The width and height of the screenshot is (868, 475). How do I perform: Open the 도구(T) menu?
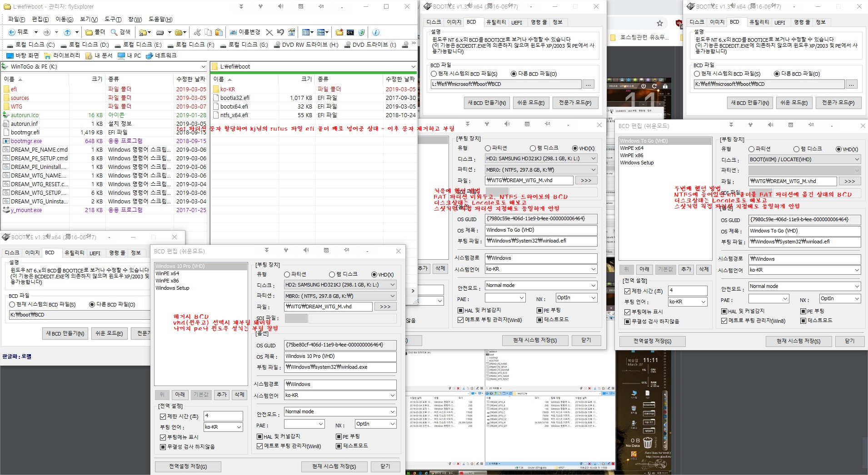point(113,19)
